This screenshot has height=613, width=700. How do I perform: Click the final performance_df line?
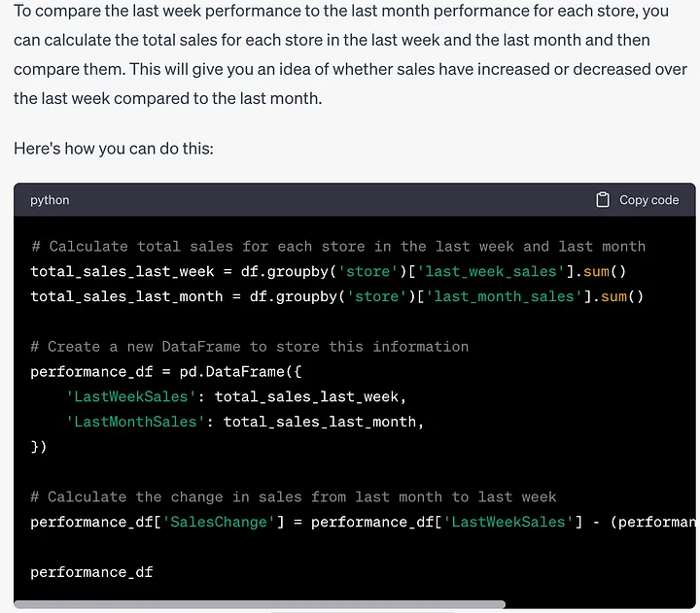click(x=91, y=572)
